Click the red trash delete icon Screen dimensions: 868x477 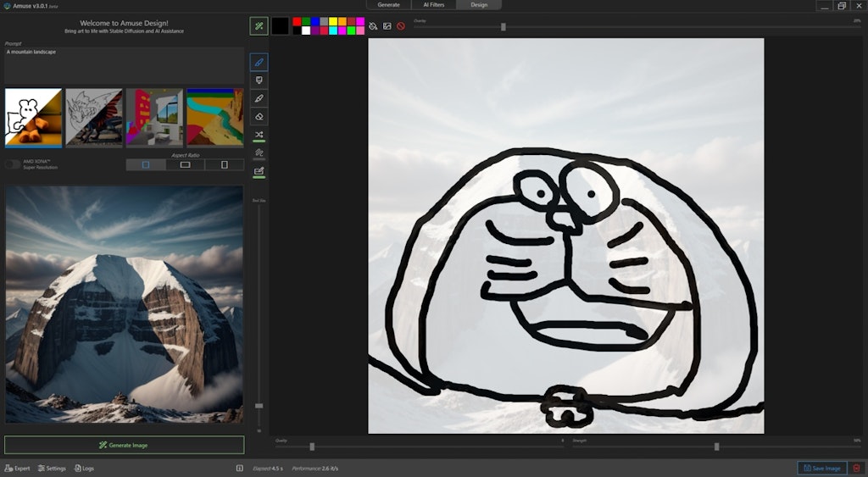(856, 468)
